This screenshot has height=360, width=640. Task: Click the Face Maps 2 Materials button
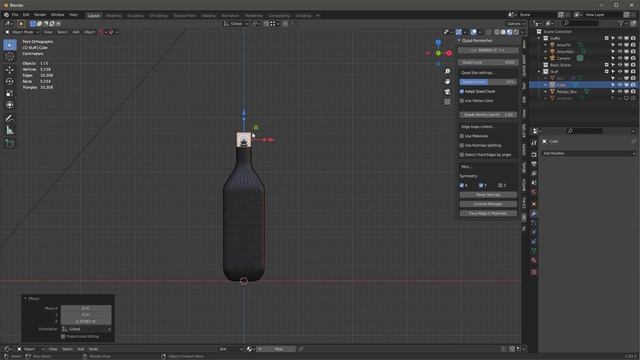click(x=488, y=213)
